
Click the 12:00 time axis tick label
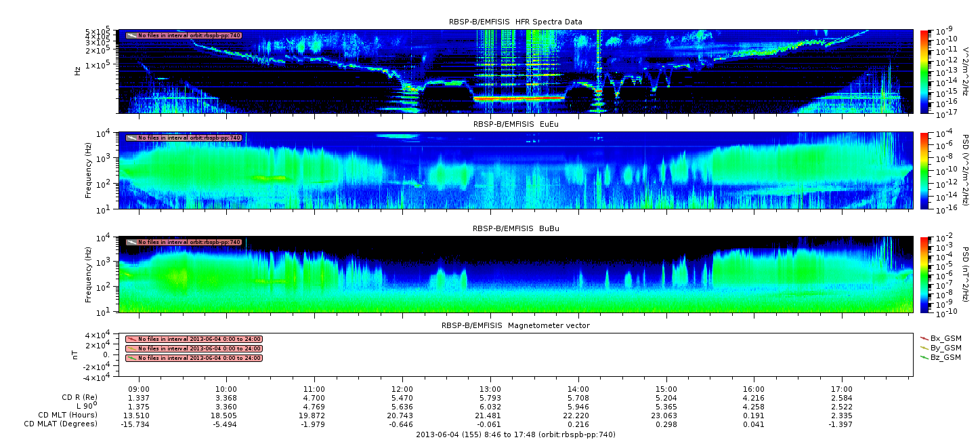[x=402, y=389]
